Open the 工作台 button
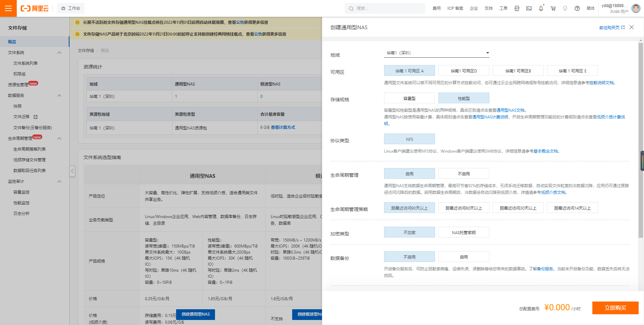 [x=71, y=8]
